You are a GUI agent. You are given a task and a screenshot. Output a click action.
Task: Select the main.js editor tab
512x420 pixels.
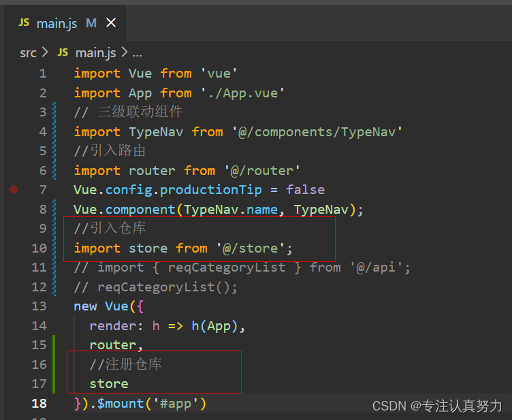coord(65,23)
